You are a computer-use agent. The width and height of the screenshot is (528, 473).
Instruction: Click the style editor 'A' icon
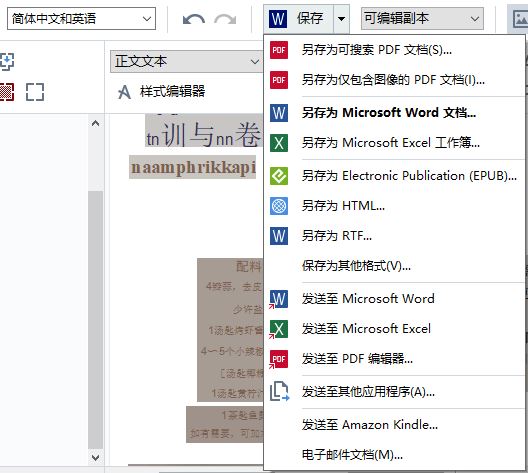(124, 92)
